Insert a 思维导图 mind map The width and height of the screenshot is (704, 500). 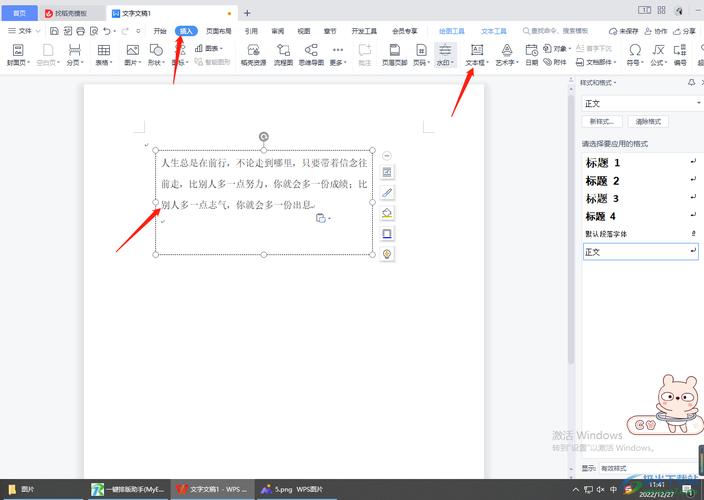(x=311, y=55)
